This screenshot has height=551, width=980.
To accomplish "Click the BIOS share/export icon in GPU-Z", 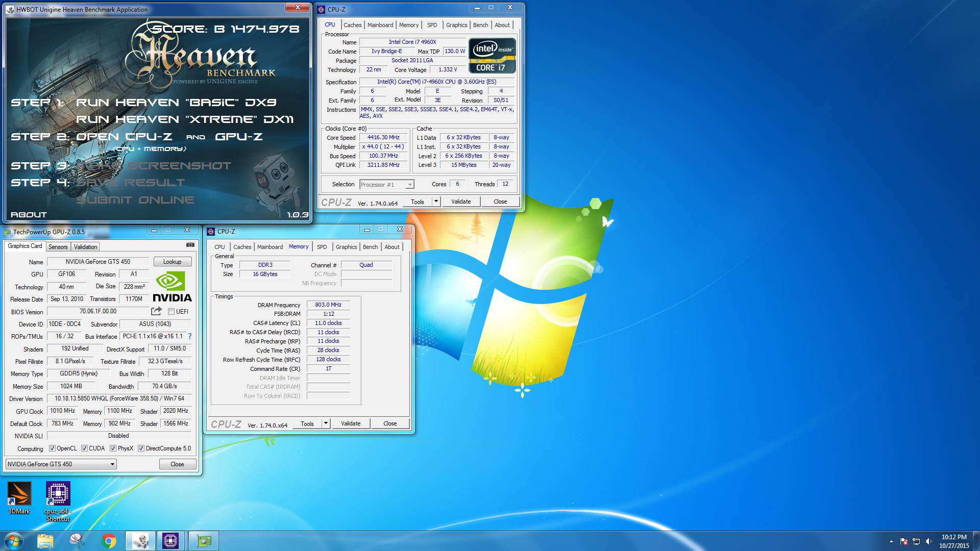I will (156, 311).
